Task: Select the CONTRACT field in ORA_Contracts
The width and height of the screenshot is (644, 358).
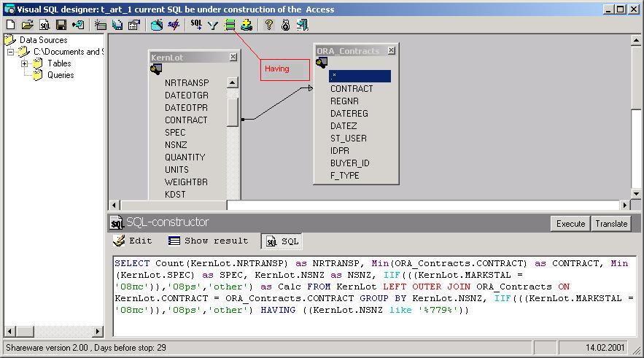Action: pyautogui.click(x=351, y=89)
